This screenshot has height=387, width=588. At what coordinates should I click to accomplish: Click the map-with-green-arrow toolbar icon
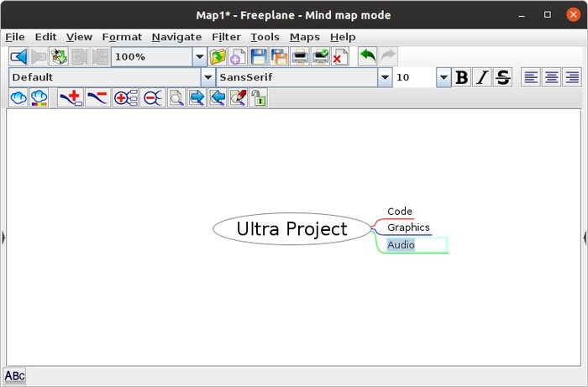59,57
